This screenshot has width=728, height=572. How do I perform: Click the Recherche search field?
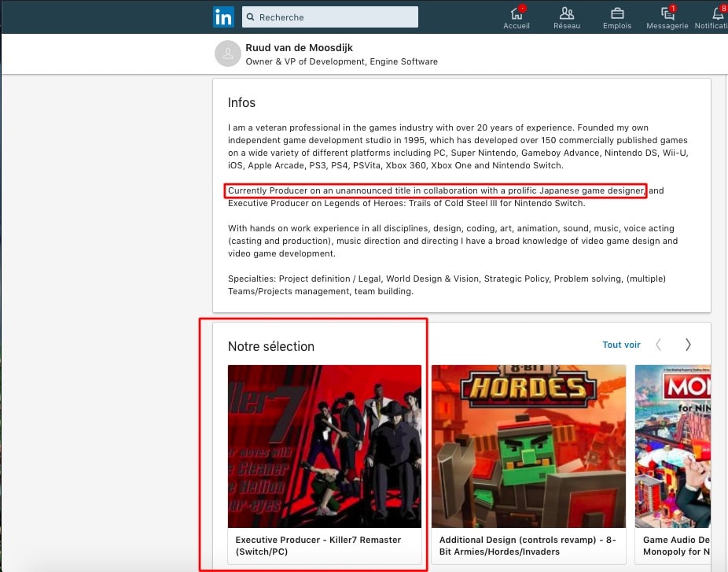pos(330,17)
